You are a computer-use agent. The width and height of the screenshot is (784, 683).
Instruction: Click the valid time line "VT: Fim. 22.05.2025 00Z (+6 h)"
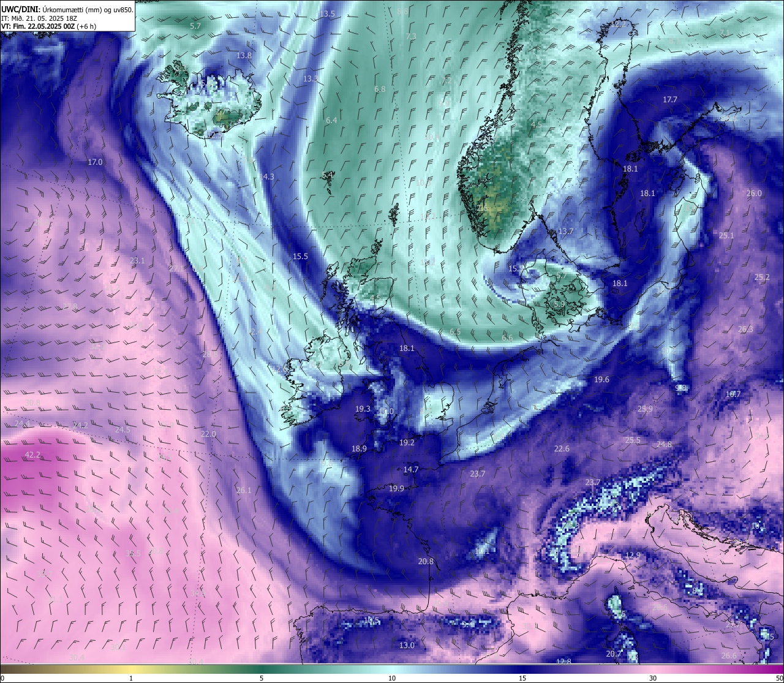(49, 26)
